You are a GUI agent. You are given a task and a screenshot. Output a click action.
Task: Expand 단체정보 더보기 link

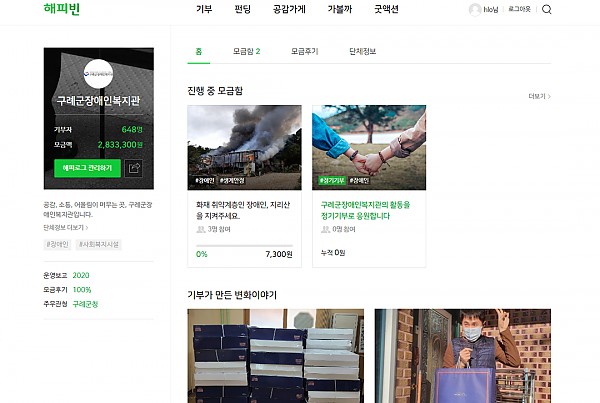(65, 227)
